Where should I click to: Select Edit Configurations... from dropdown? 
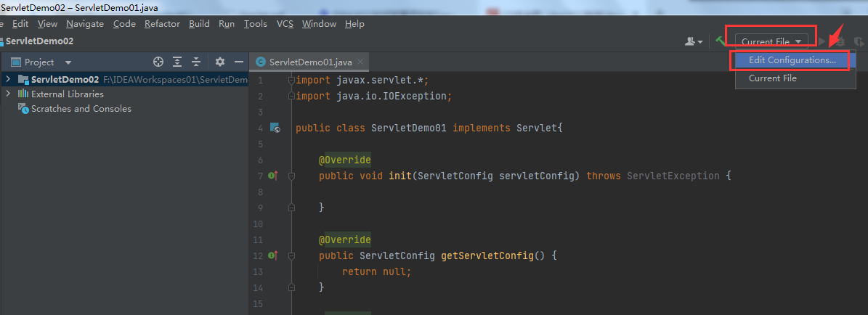(795, 60)
